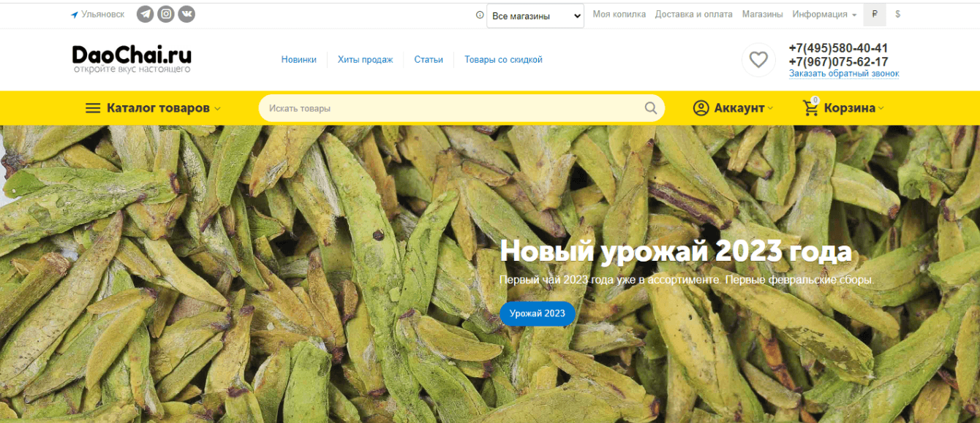This screenshot has height=423, width=980.
Task: Click the shopping cart icon
Action: [810, 108]
